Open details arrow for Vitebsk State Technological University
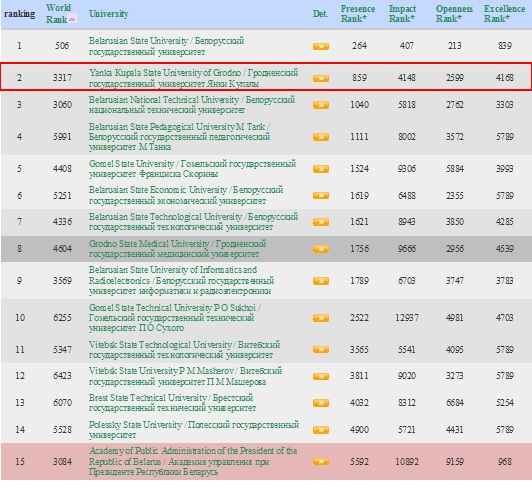Image resolution: width=532 pixels, height=494 pixels. click(321, 349)
